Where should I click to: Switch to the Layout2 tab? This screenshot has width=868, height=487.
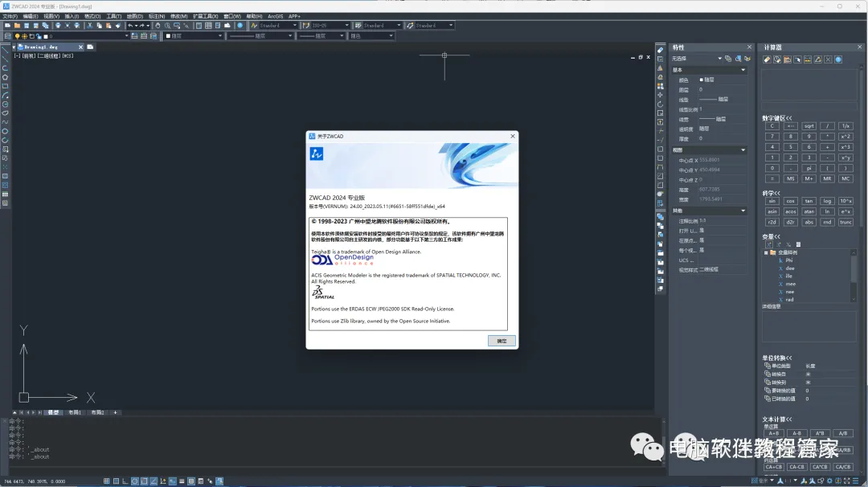(98, 412)
